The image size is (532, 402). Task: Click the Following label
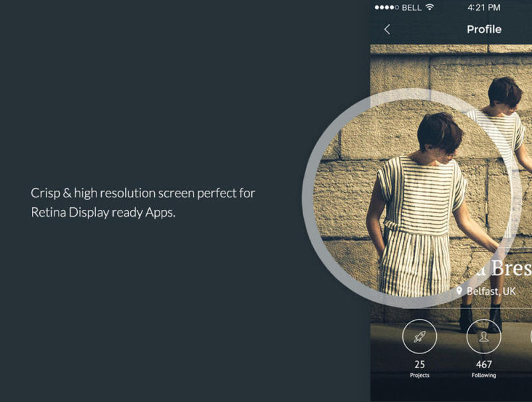coord(484,375)
